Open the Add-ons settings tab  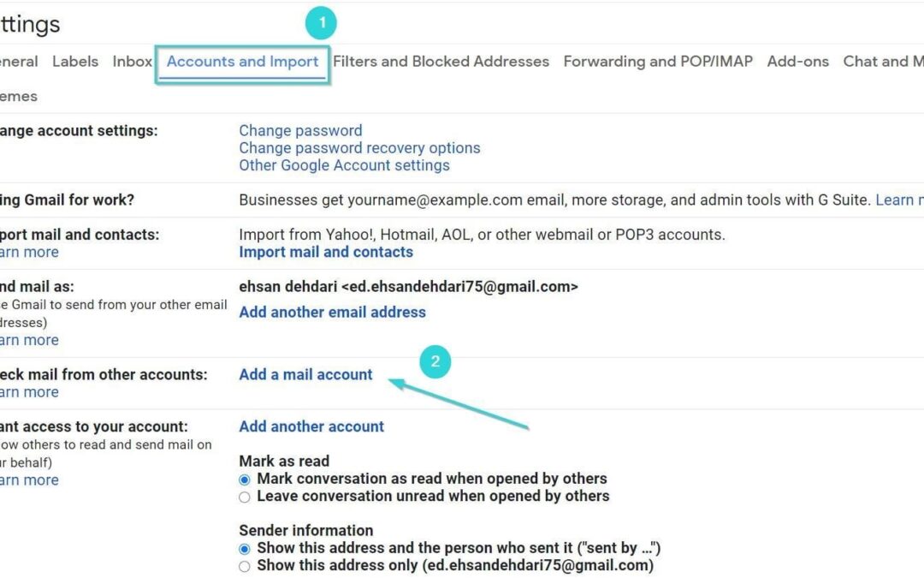797,62
